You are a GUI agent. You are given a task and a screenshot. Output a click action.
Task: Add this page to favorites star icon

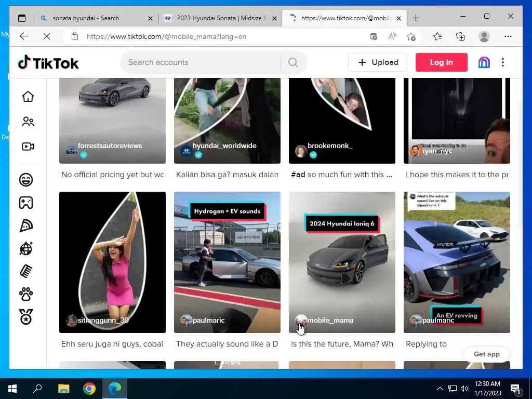point(411,37)
